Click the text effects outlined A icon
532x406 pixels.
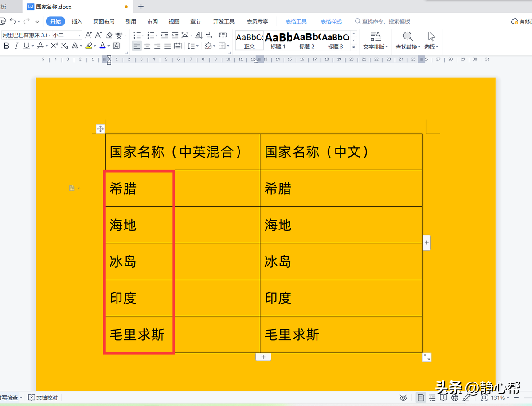75,46
